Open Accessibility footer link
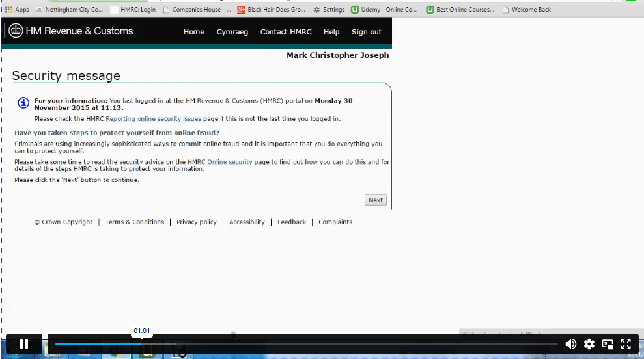The image size is (644, 359). pyautogui.click(x=247, y=222)
